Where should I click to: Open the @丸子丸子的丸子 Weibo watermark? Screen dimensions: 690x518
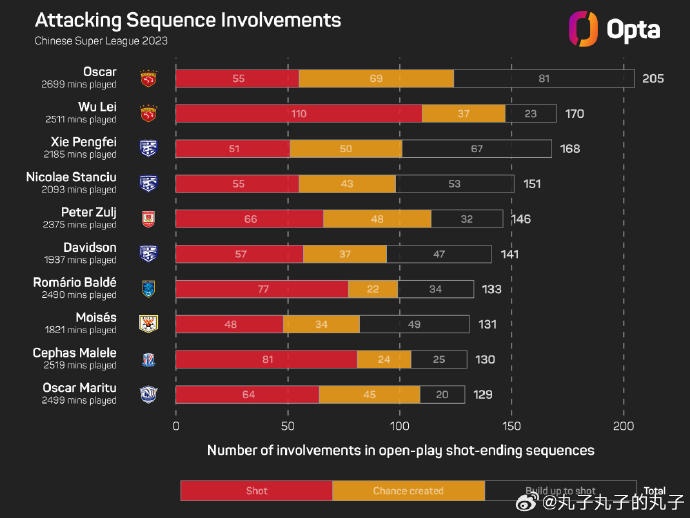(x=599, y=500)
